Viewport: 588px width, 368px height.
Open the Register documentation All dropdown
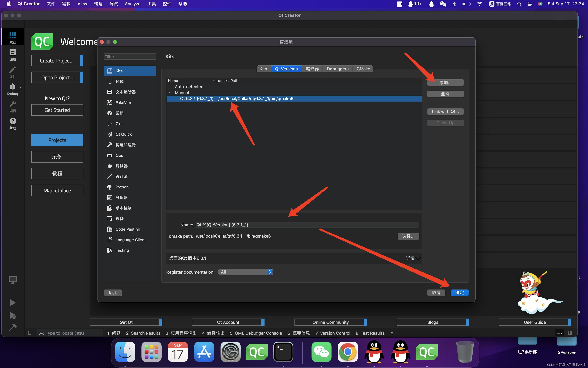click(245, 272)
